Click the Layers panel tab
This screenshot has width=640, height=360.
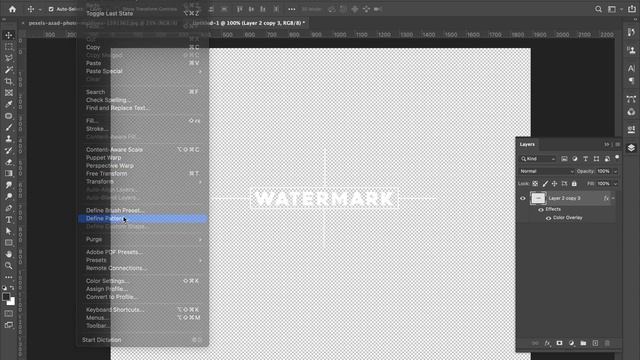click(527, 144)
